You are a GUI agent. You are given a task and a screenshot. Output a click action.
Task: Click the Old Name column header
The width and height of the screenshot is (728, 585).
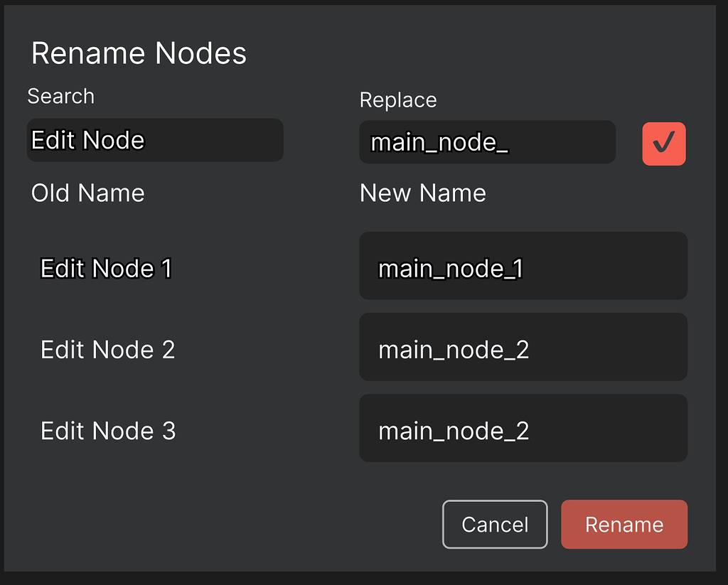click(87, 193)
